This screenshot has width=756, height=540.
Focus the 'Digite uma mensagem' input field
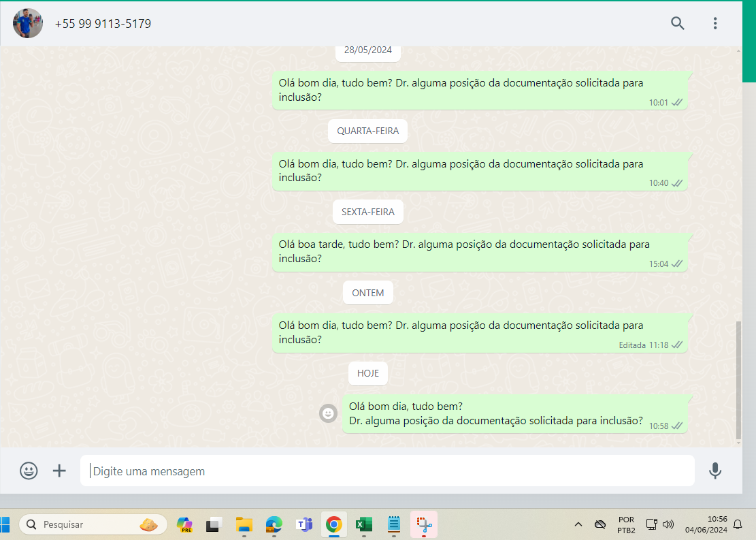[387, 471]
